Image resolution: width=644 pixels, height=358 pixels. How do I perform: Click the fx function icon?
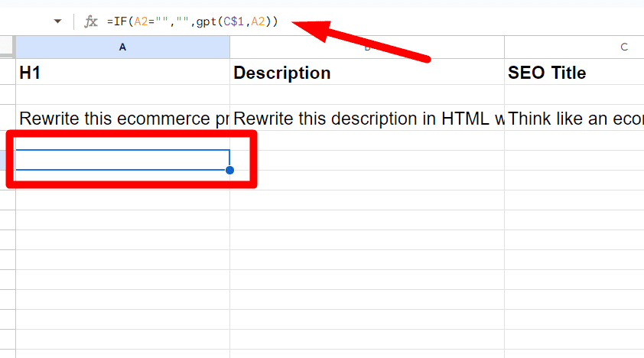click(x=91, y=21)
